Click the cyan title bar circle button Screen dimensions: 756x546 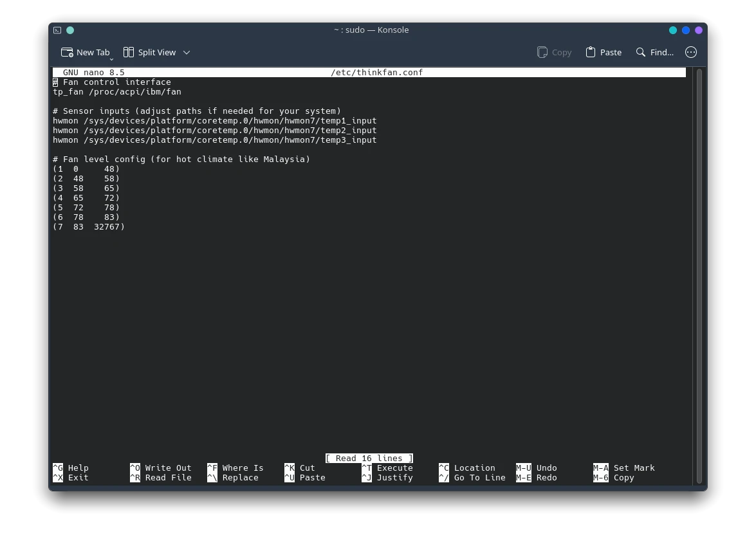pos(673,30)
